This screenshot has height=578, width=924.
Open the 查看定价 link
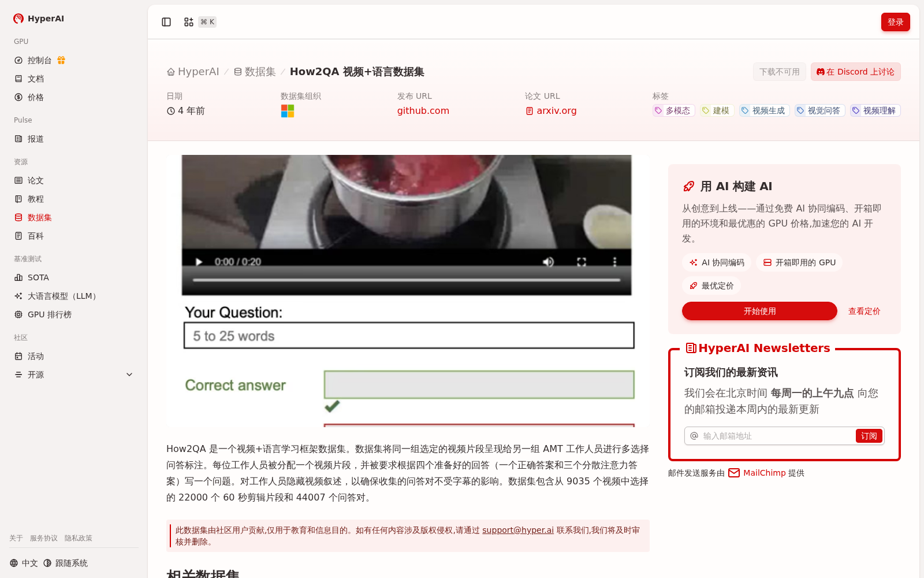point(864,311)
